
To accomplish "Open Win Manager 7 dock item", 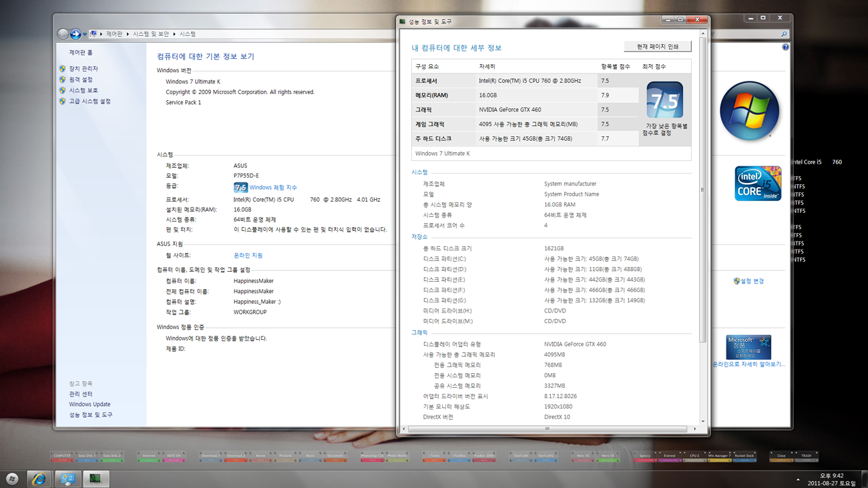I will click(719, 457).
